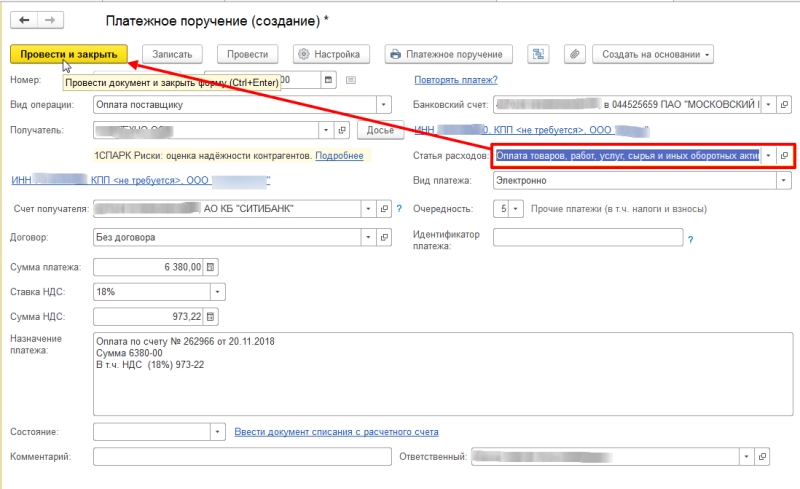
Task: Open the attached files paperclip icon
Action: click(574, 54)
